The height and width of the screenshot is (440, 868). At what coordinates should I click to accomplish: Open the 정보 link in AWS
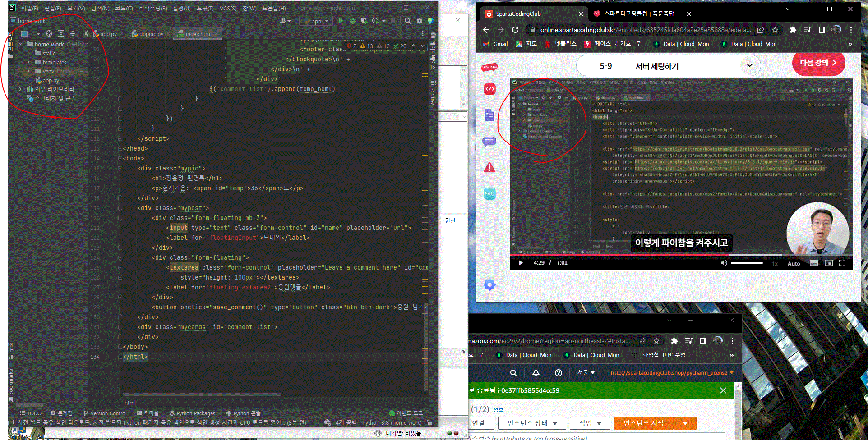coord(498,409)
